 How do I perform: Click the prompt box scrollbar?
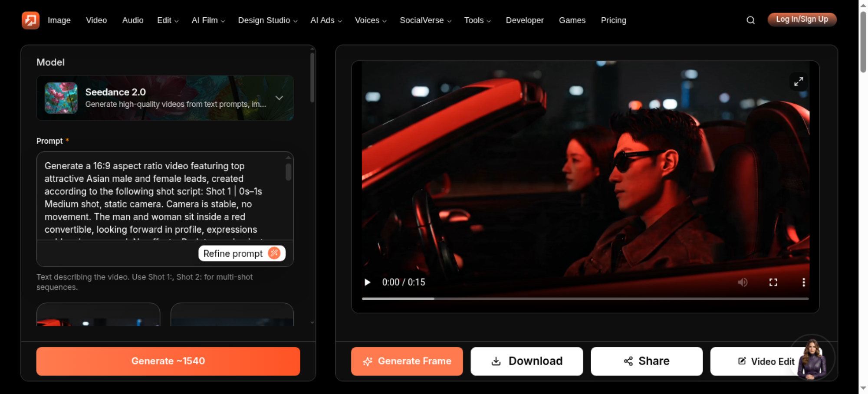click(288, 172)
